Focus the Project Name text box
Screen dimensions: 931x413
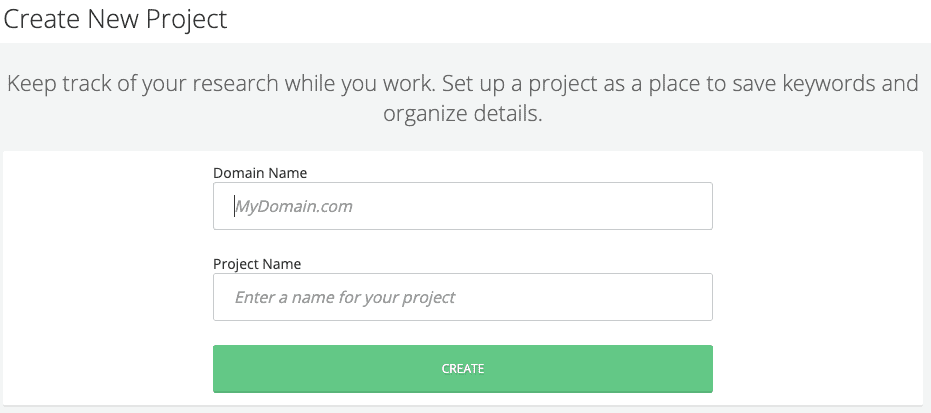coord(462,297)
